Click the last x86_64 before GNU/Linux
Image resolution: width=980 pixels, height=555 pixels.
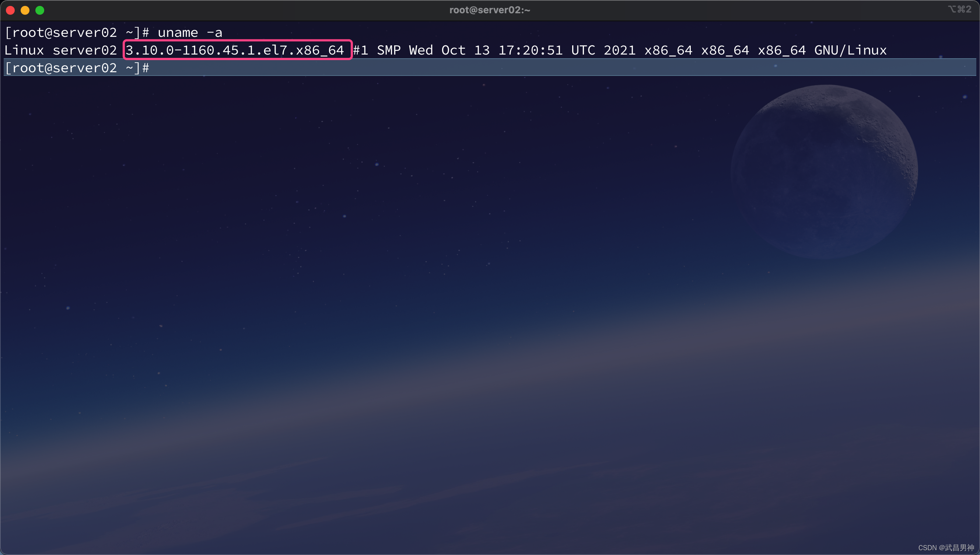pyautogui.click(x=781, y=50)
